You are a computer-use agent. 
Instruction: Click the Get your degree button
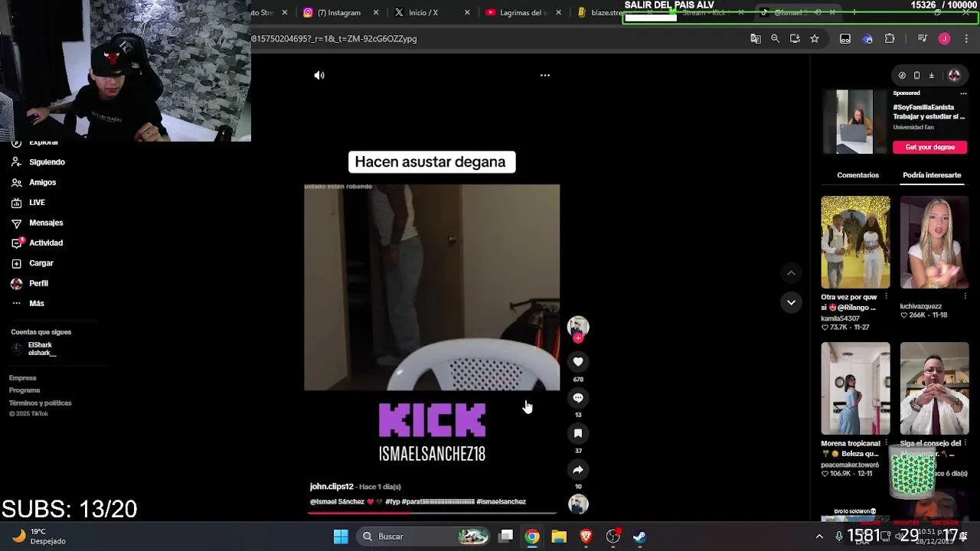pyautogui.click(x=930, y=147)
